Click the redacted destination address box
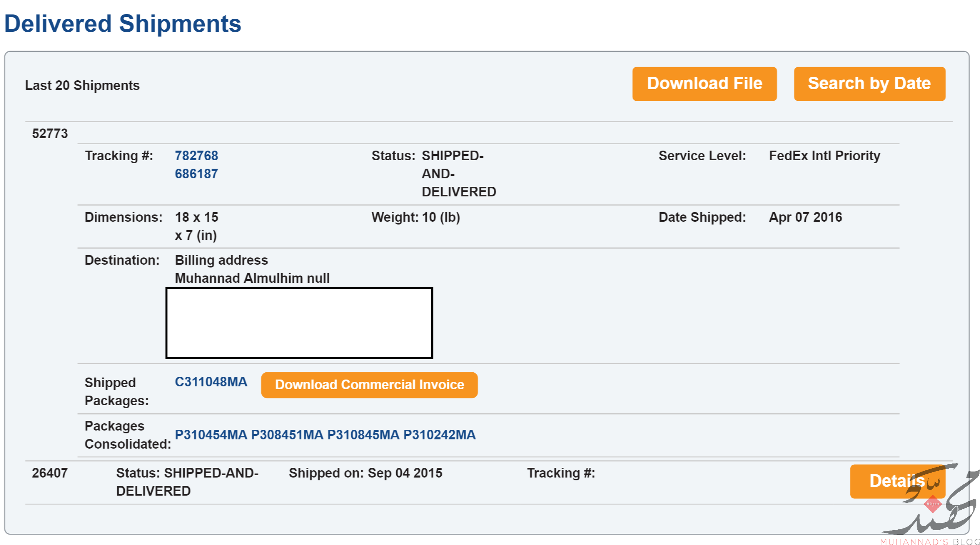The width and height of the screenshot is (980, 545). [x=299, y=323]
